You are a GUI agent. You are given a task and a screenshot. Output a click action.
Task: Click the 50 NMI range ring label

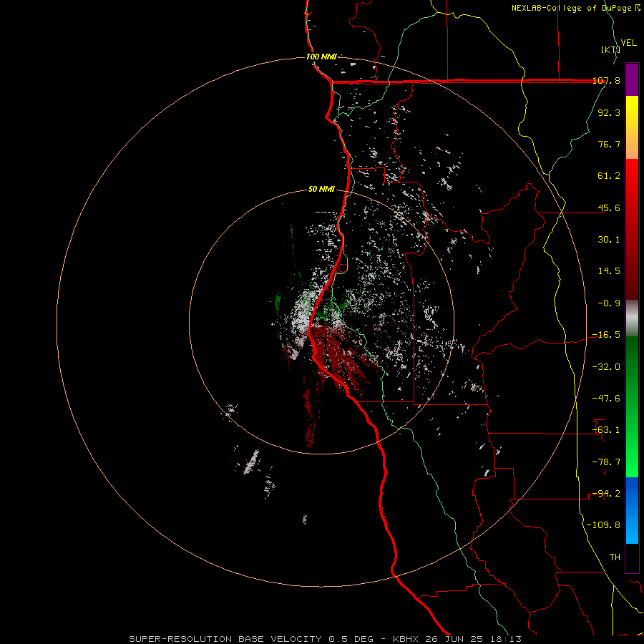point(321,190)
